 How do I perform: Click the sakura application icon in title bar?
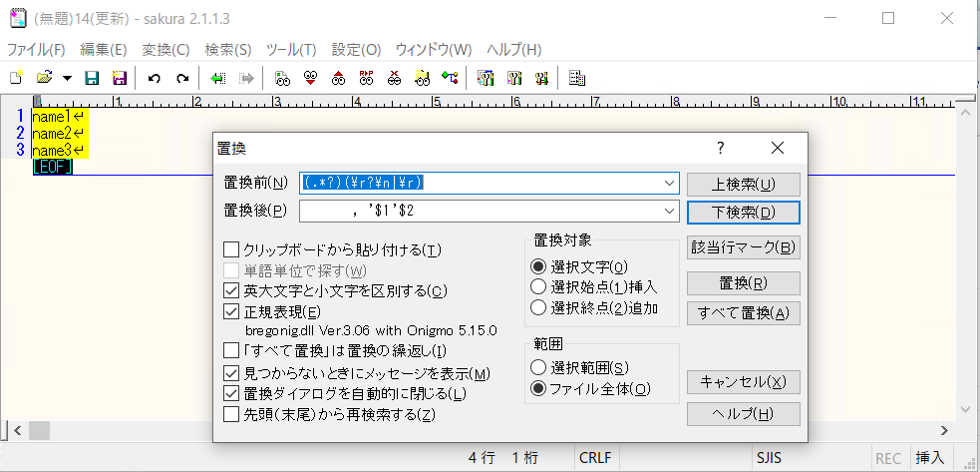[18, 19]
